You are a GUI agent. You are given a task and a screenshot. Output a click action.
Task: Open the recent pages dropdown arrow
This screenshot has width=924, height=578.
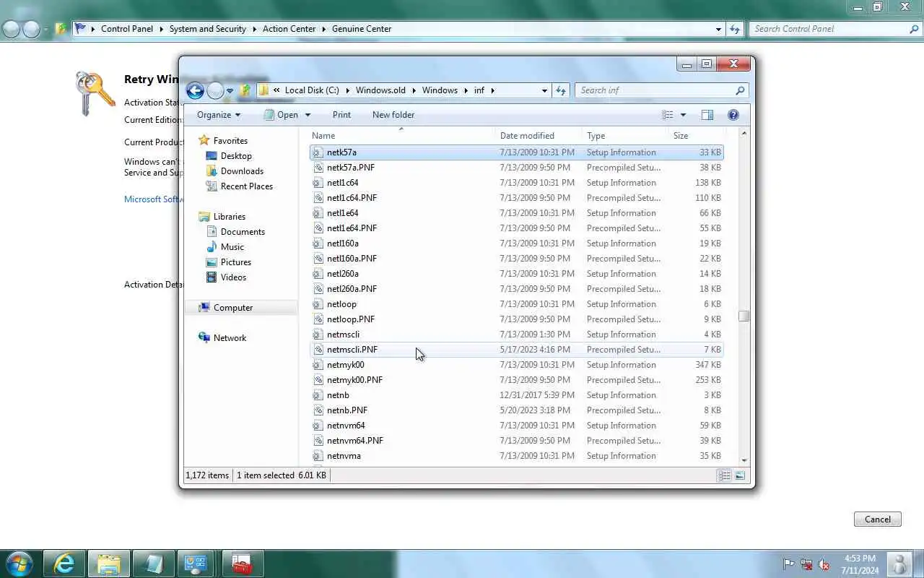pyautogui.click(x=230, y=91)
